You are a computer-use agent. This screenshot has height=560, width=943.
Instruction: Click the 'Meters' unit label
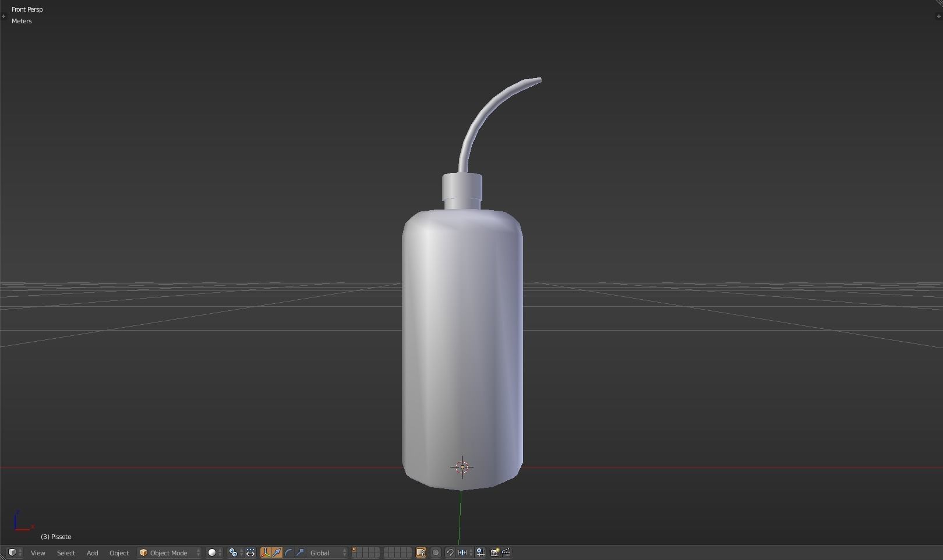pos(22,21)
